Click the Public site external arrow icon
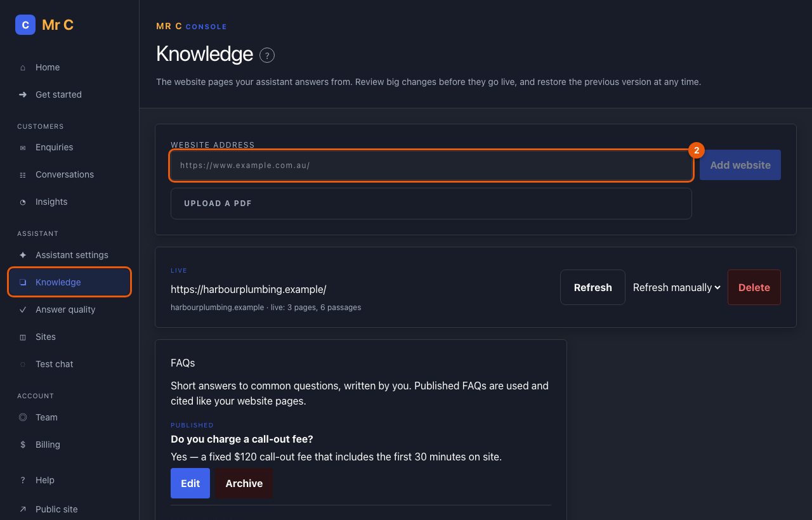Image resolution: width=812 pixels, height=520 pixels. click(23, 509)
